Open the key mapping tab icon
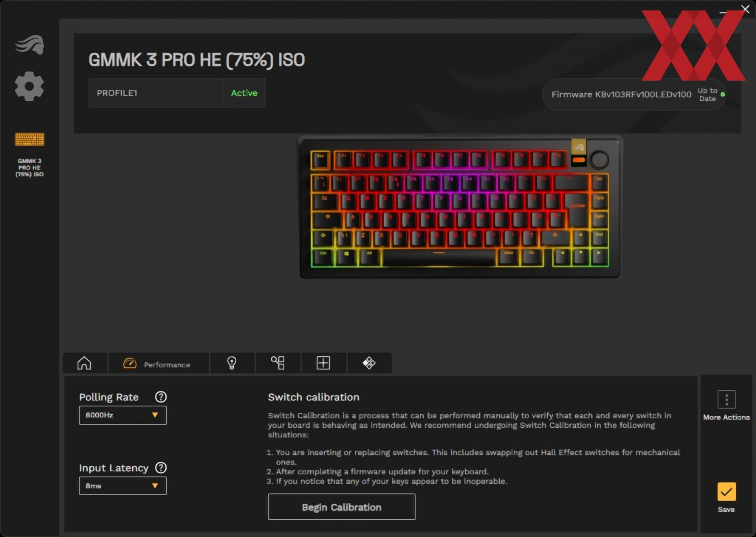The height and width of the screenshot is (537, 756). (278, 363)
